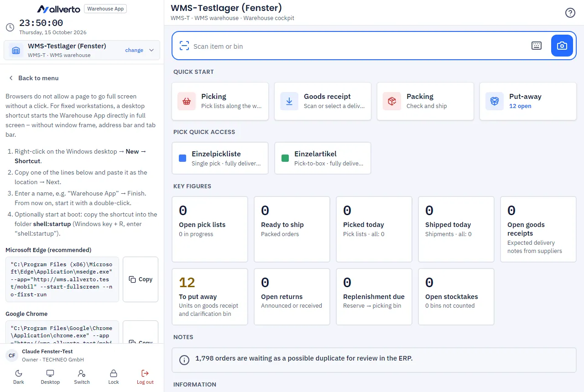Open the Ready to ship key figure
Viewport: 584px width, 392px height.
tap(292, 229)
